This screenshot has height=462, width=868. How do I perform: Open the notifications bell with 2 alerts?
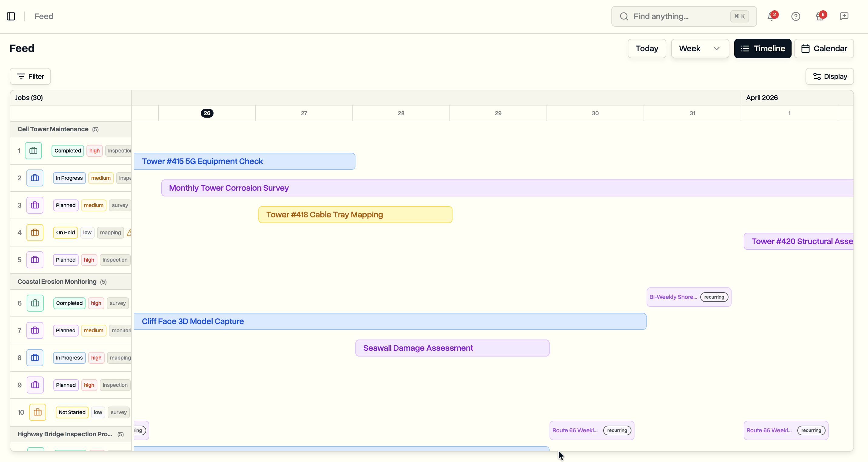pyautogui.click(x=770, y=16)
